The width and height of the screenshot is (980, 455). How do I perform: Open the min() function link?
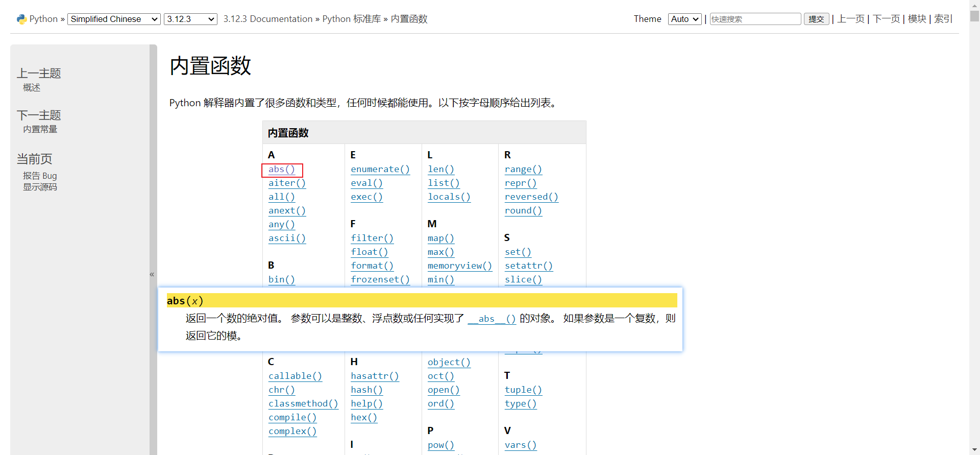point(441,280)
